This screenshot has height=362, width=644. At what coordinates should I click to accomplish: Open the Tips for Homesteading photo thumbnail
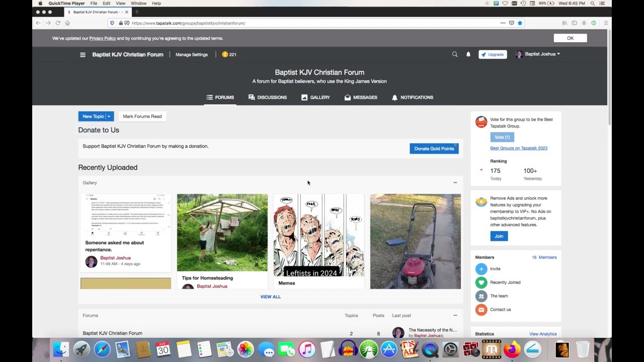[222, 232]
